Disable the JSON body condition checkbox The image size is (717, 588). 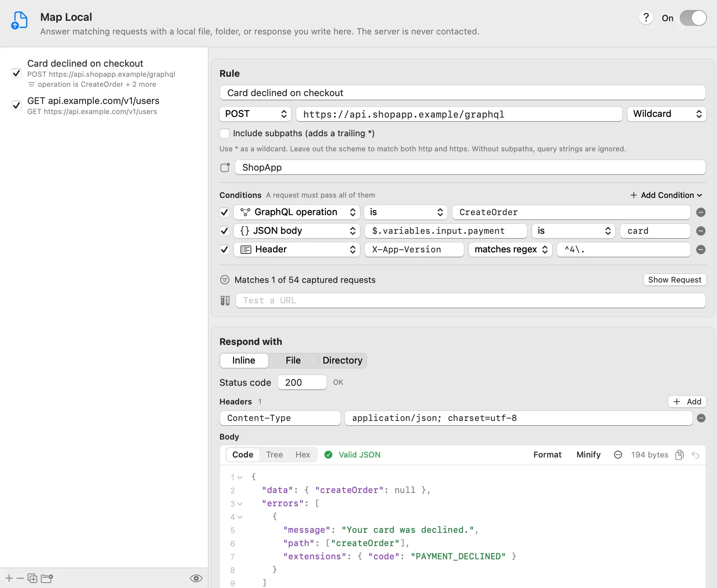(x=224, y=231)
